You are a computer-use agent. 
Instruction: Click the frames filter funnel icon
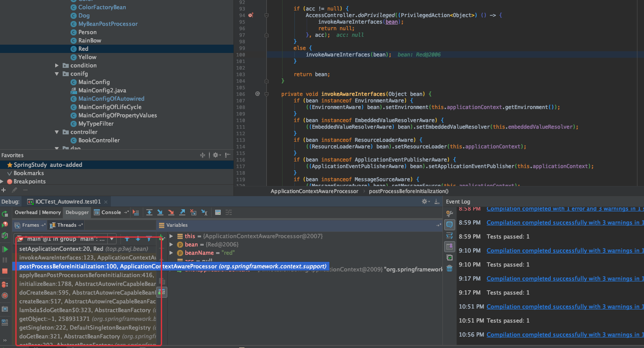149,239
